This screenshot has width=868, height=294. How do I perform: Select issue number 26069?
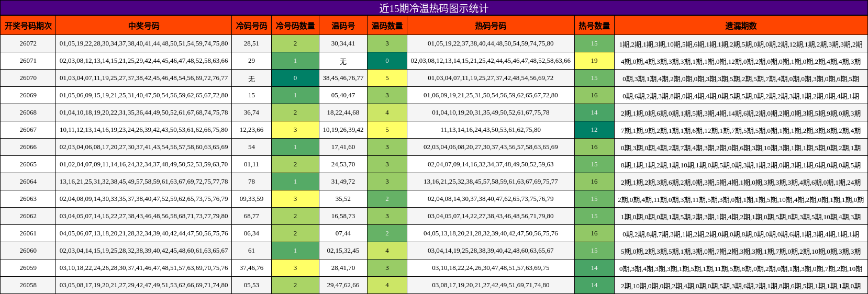click(x=28, y=95)
